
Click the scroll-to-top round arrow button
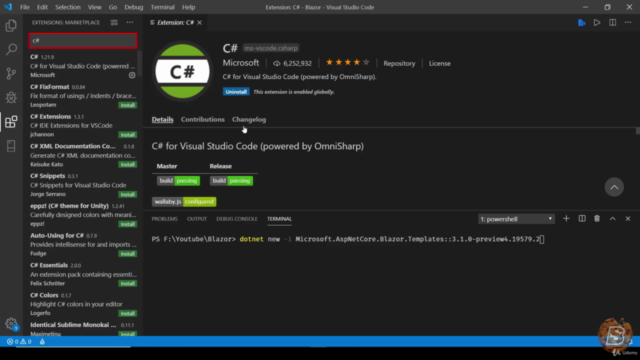tap(614, 187)
